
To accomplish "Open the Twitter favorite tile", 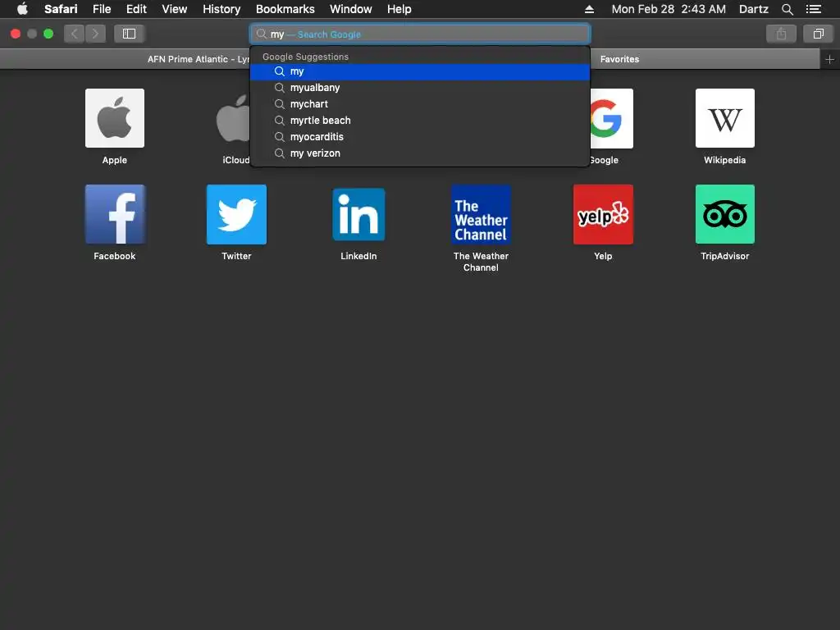I will coord(236,214).
